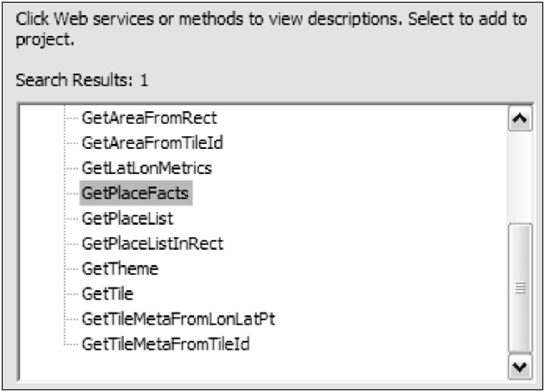Choose the GetTile method
Image resolution: width=545 pixels, height=392 pixels.
pos(107,294)
